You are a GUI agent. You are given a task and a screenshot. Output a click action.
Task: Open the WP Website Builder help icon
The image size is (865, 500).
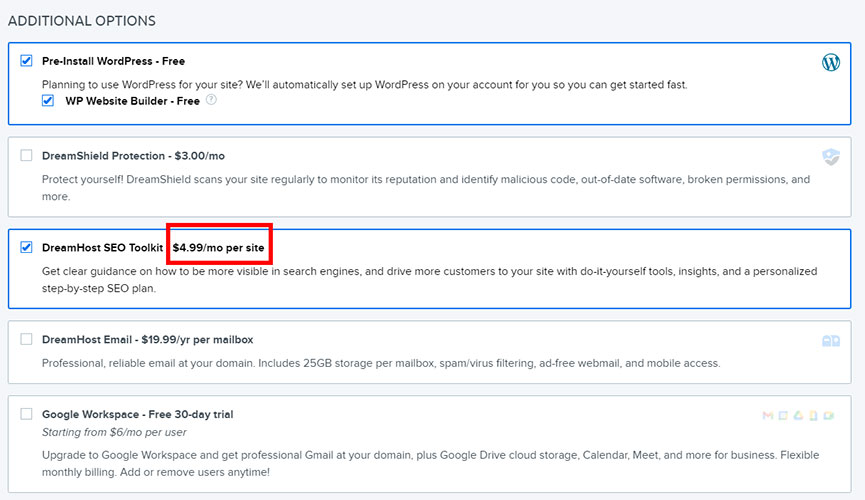tap(211, 100)
